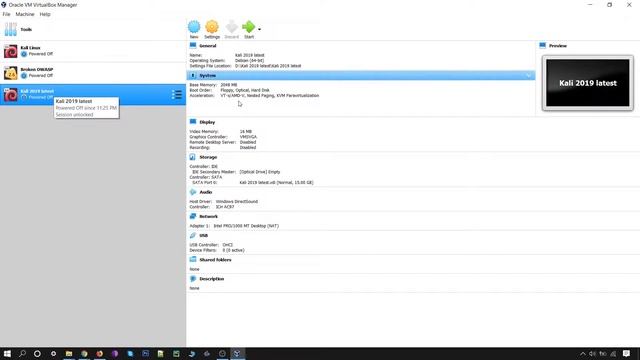Click the Adapter 1 Intel PRO/1000 entry
Screen dimensions: 640x360
pyautogui.click(x=246, y=226)
